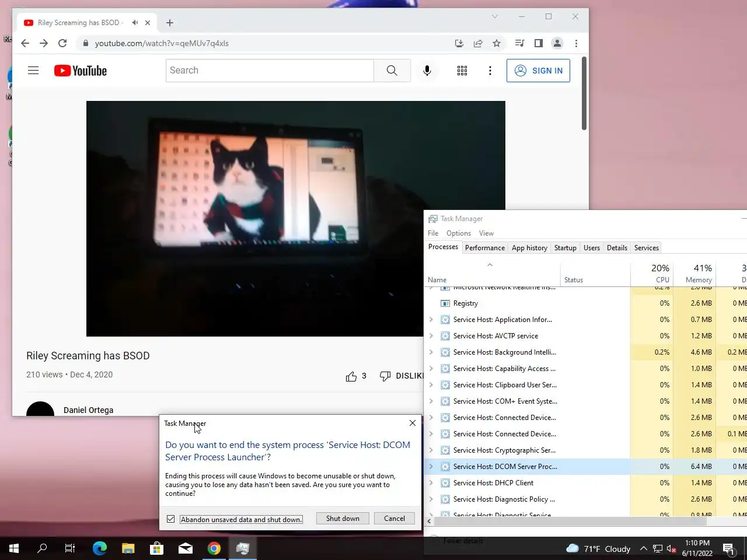The image size is (747, 560).
Task: Mute the tab via speaker icon
Action: [135, 23]
